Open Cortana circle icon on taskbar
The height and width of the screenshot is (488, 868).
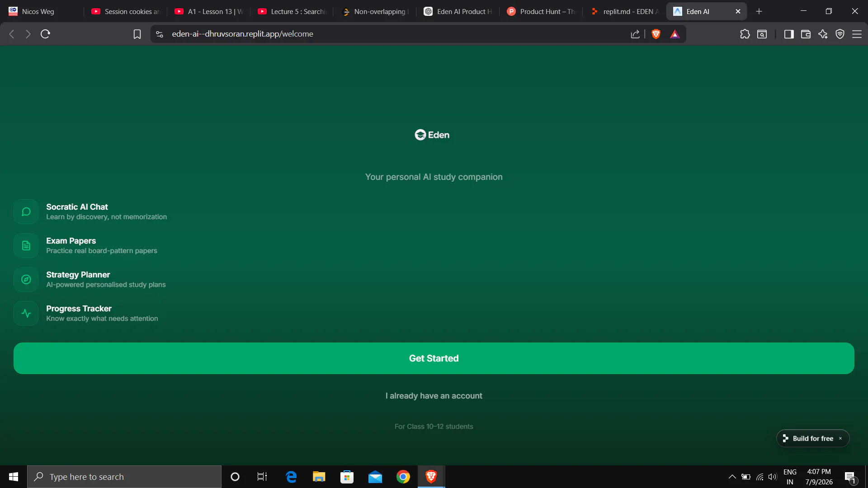click(x=235, y=477)
